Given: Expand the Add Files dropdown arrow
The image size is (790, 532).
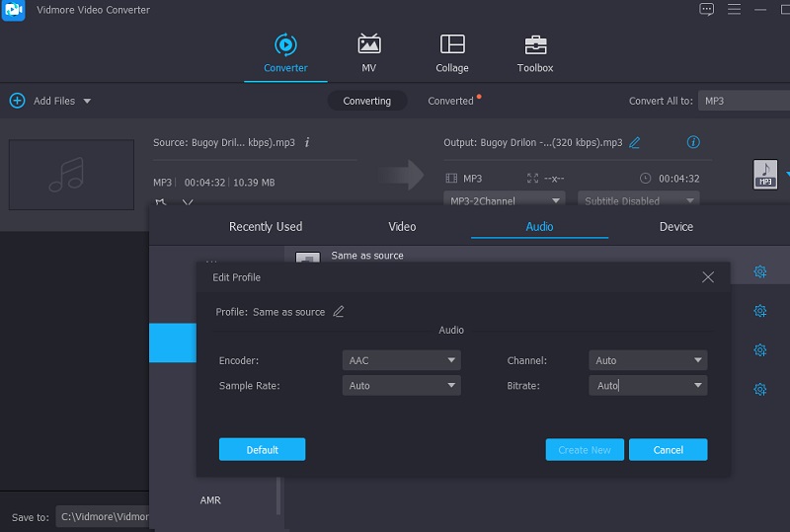Looking at the screenshot, I should (87, 102).
